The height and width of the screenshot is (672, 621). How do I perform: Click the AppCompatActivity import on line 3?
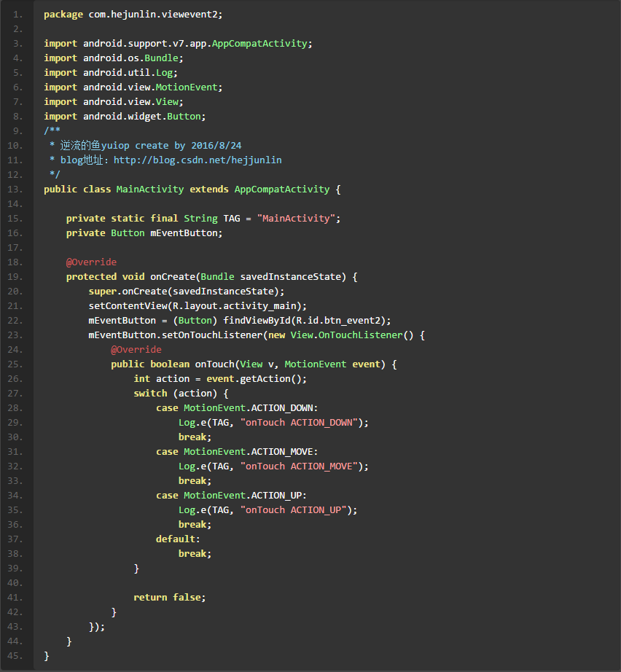259,43
